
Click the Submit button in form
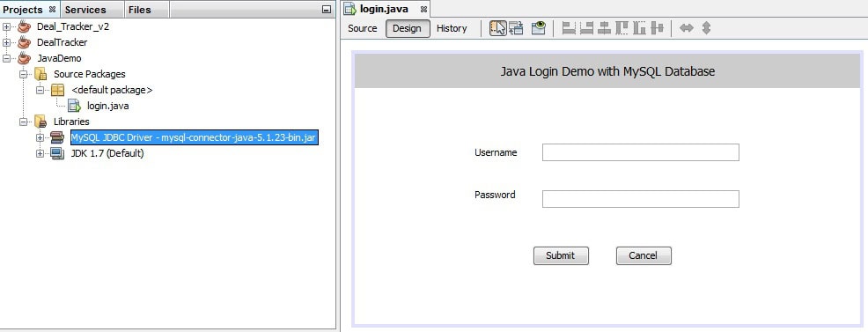561,255
